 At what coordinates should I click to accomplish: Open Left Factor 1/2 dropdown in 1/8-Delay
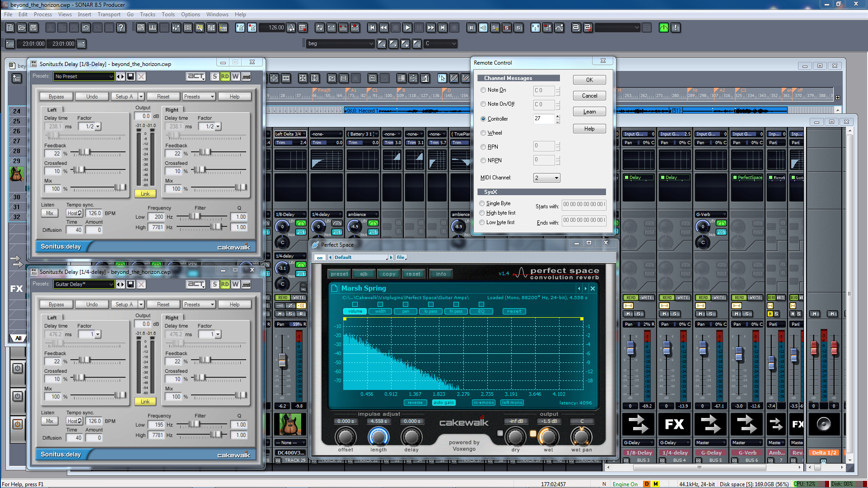(89, 127)
